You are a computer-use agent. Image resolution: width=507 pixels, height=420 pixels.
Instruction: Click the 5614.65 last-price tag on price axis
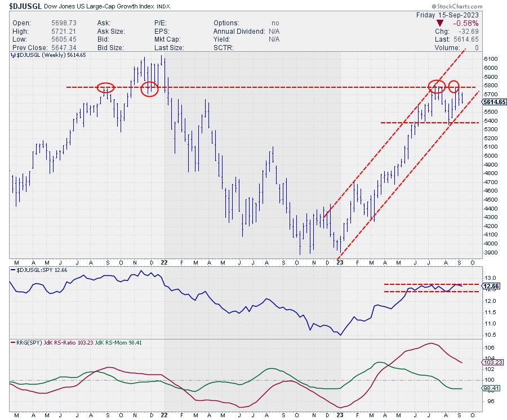[495, 102]
